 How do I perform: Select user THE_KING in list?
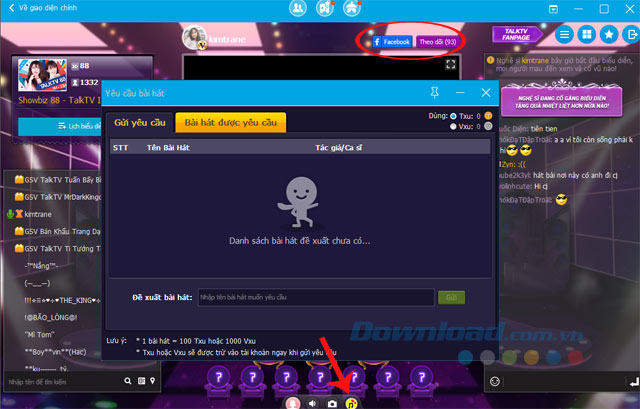[x=63, y=300]
